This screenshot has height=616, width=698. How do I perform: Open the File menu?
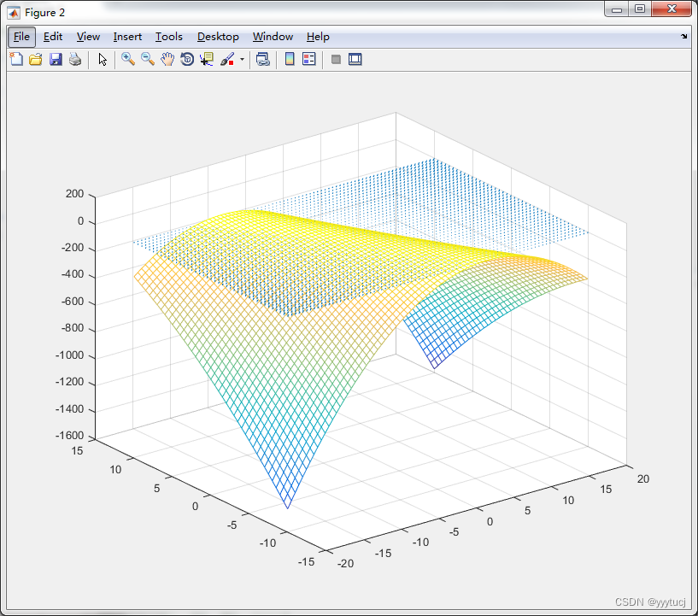click(21, 37)
